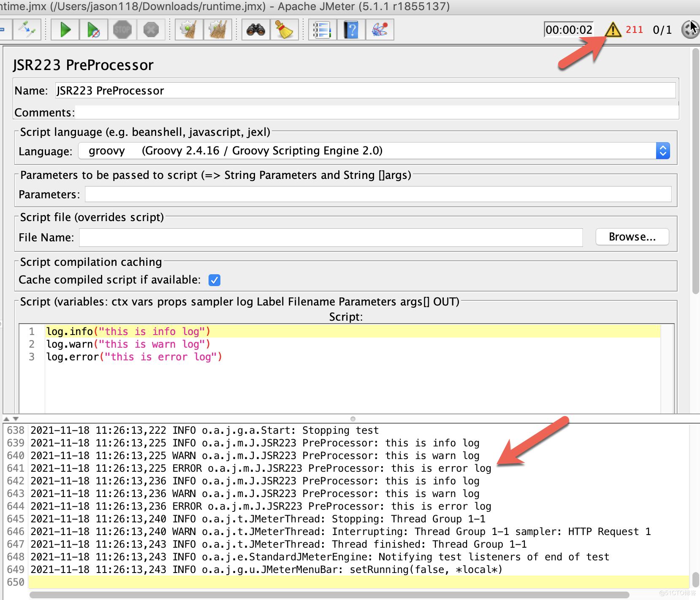The height and width of the screenshot is (600, 700).
Task: Click script line log.error("this is error log")
Action: [134, 357]
